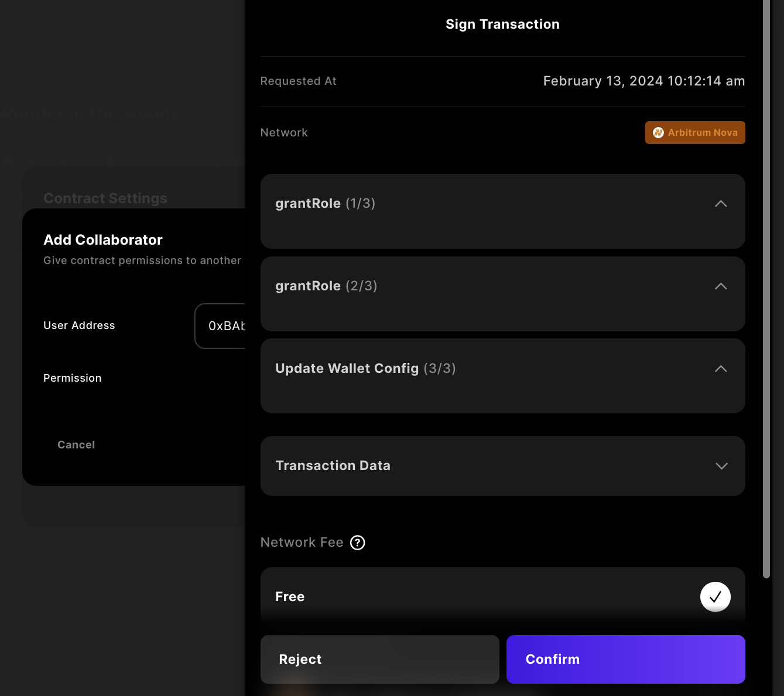Viewport: 784px width, 696px height.
Task: Click the checkmark icon on the Free option
Action: (715, 596)
